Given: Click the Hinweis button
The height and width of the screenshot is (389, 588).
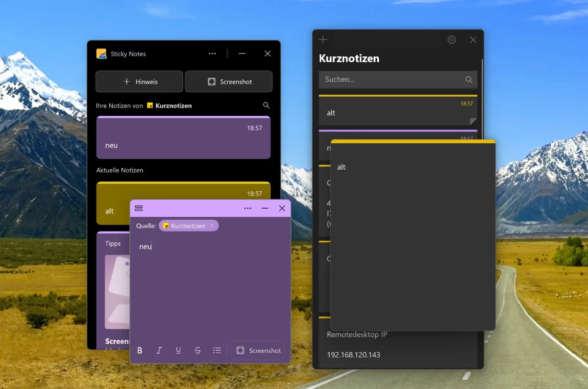Looking at the screenshot, I should [139, 81].
